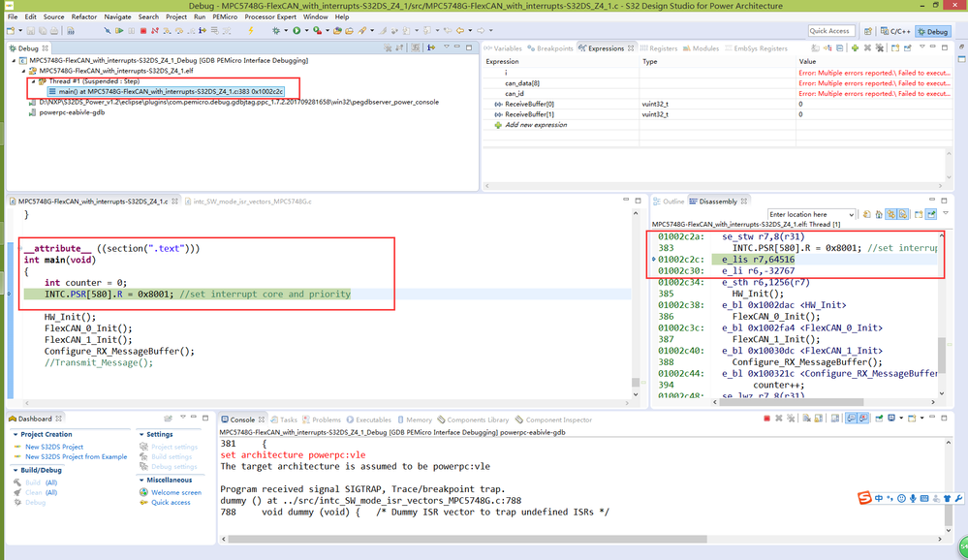The height and width of the screenshot is (560, 968).
Task: Click the Quick Access search field
Action: [x=831, y=31]
